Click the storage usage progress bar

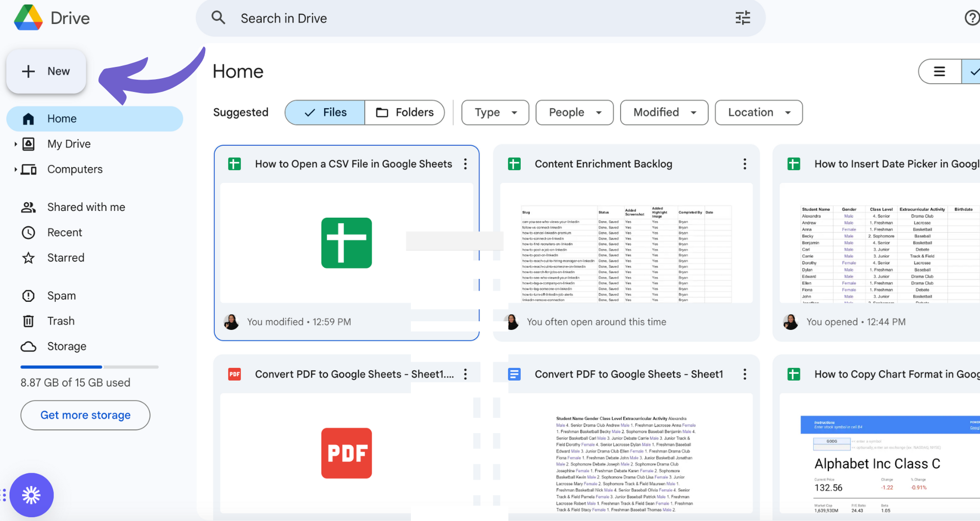pyautogui.click(x=89, y=367)
